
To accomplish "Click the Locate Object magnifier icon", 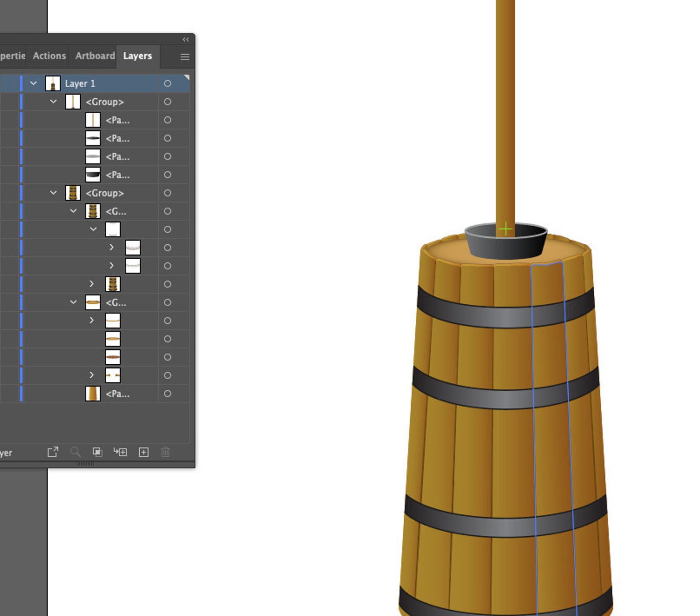I will point(75,452).
